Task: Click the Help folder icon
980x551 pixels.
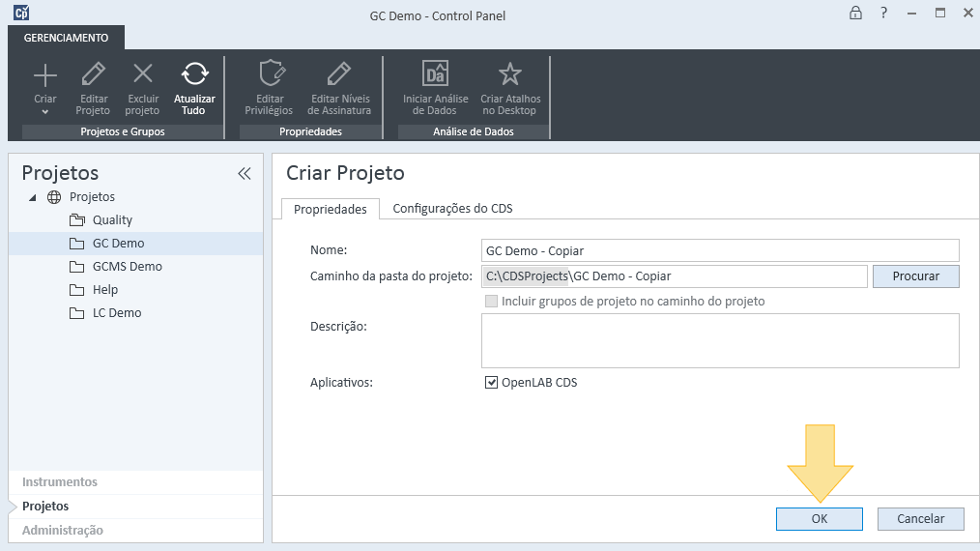Action: point(77,290)
